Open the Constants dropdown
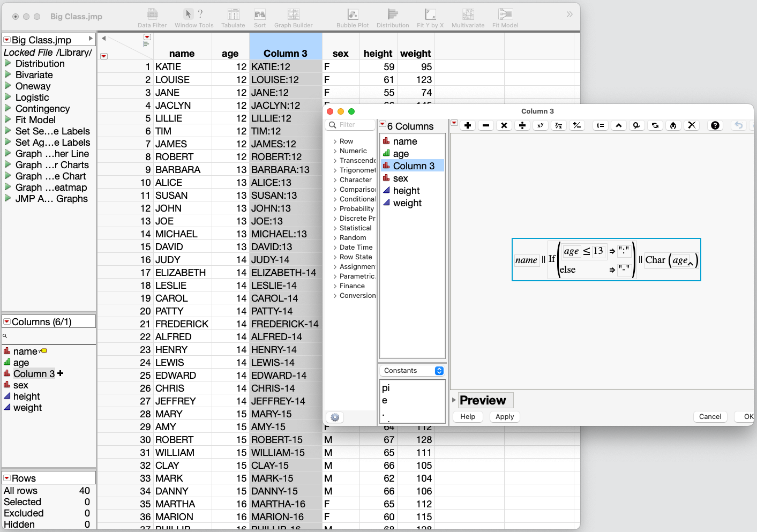The image size is (757, 532). coord(413,371)
